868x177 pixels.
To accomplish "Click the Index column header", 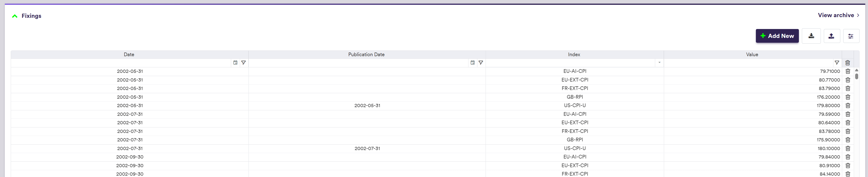I will tap(574, 55).
